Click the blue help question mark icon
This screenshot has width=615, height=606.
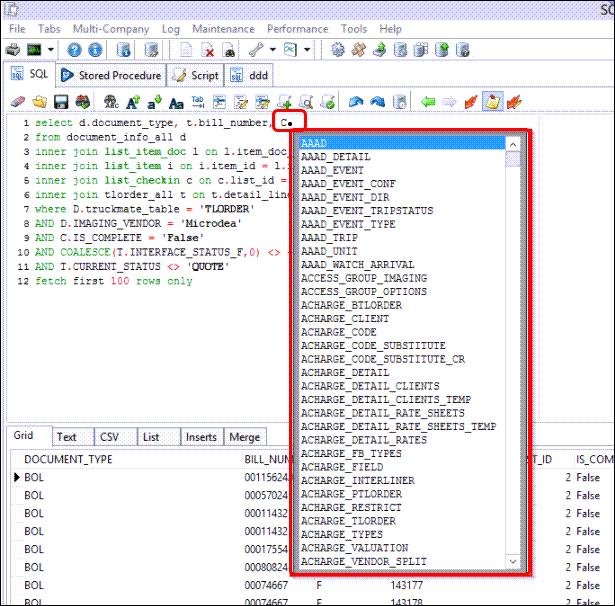[x=74, y=50]
